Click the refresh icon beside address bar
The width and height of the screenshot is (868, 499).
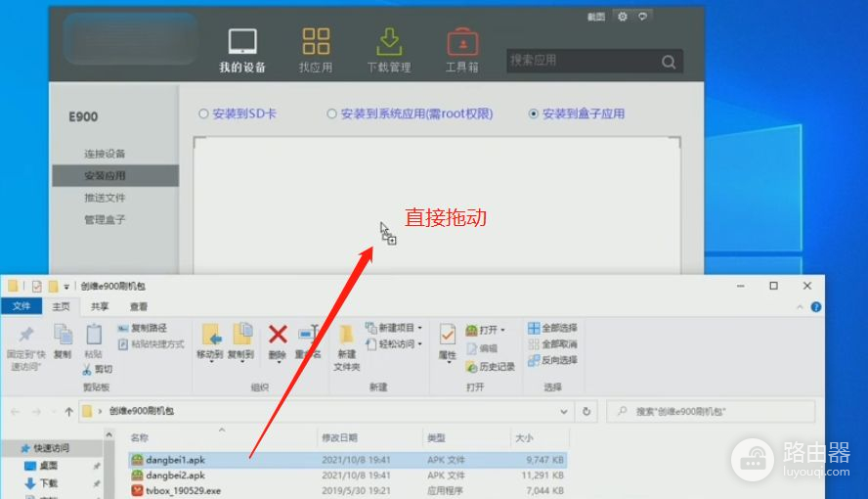tap(586, 412)
